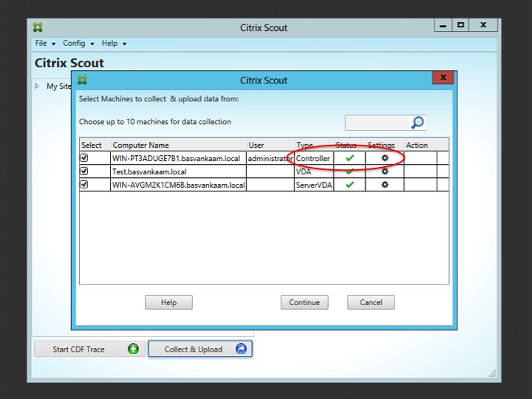Click Start CDF Trace button
532x399 pixels.
coord(89,349)
